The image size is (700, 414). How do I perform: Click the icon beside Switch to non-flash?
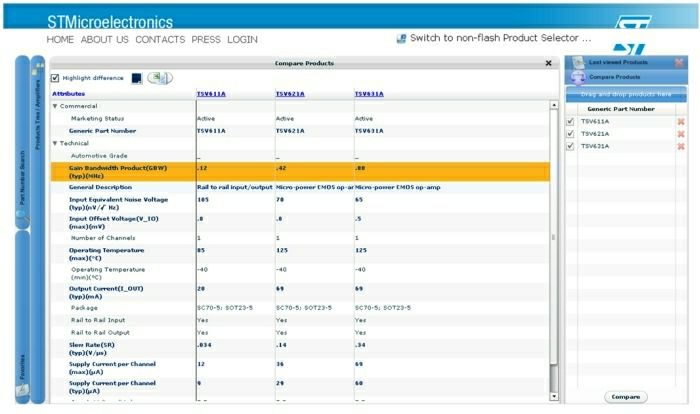coord(401,38)
